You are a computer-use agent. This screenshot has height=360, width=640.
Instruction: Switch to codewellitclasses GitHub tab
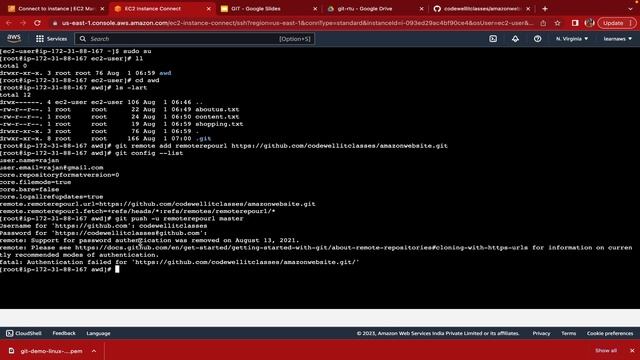(482, 9)
